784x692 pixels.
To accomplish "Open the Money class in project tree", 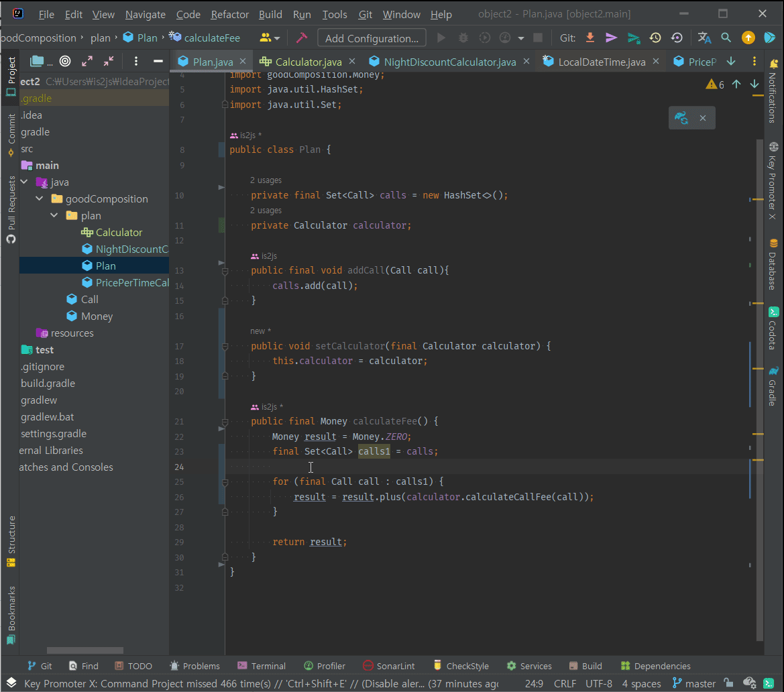I will point(97,316).
